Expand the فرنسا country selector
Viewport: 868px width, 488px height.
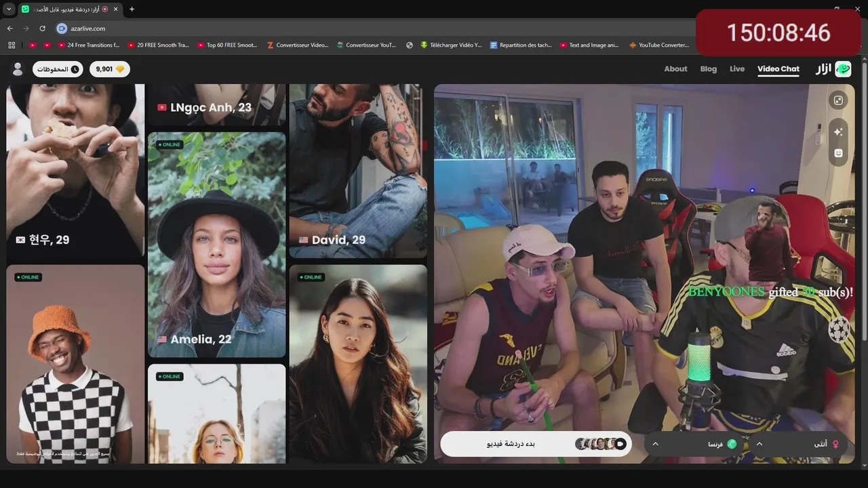click(x=695, y=444)
